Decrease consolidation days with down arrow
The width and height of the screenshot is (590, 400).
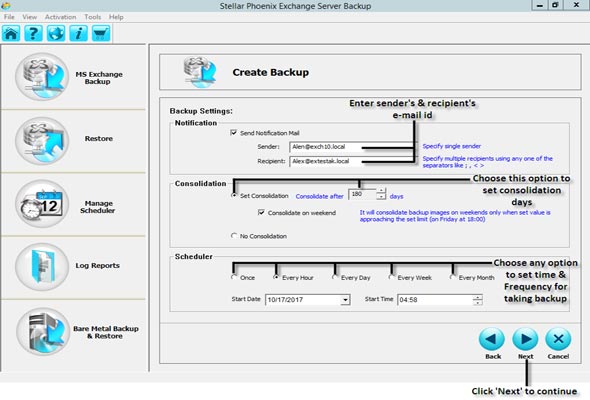(x=381, y=197)
